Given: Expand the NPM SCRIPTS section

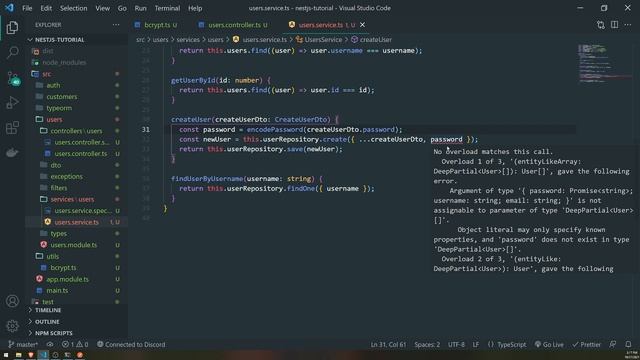Looking at the screenshot, I should [53, 333].
